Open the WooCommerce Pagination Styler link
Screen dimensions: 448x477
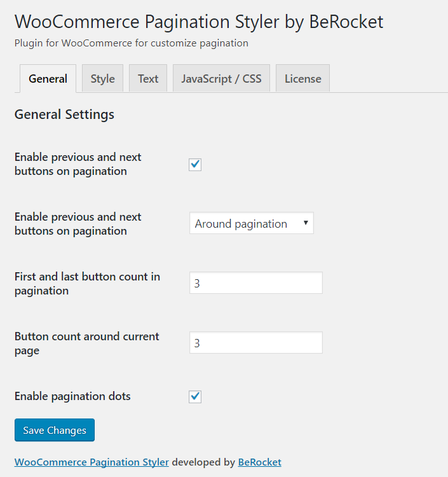click(x=92, y=462)
